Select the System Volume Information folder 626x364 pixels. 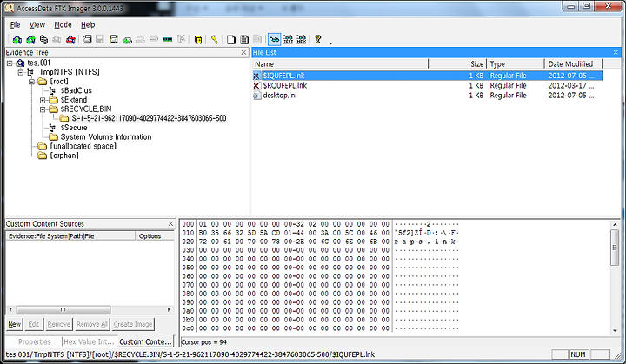tap(106, 137)
